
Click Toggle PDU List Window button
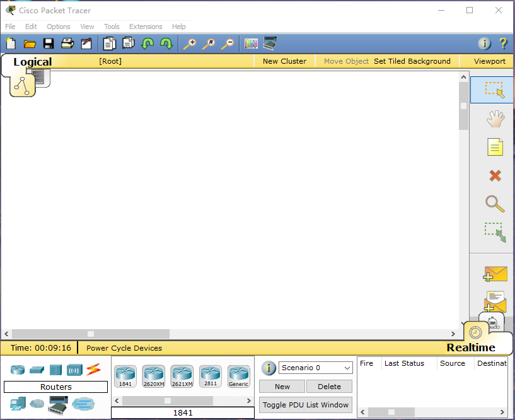click(306, 405)
